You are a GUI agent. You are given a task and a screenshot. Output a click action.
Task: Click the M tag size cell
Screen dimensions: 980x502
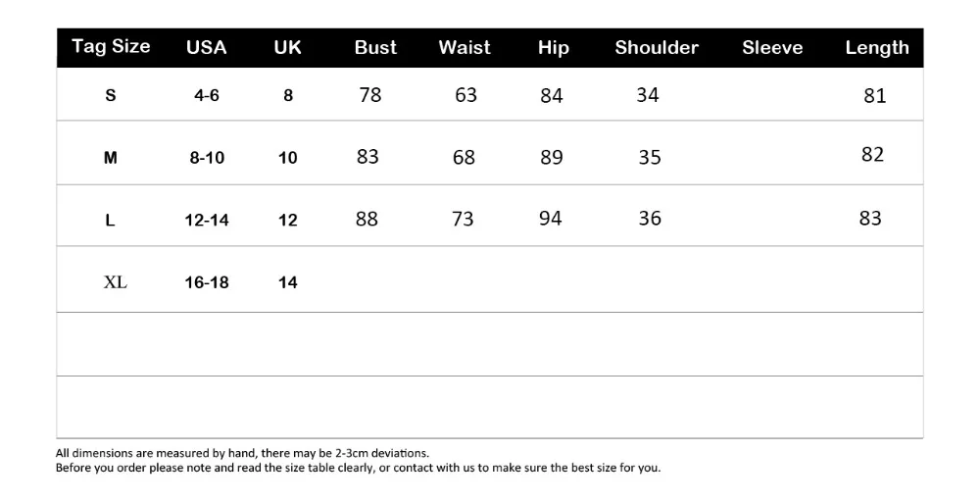pos(111,158)
